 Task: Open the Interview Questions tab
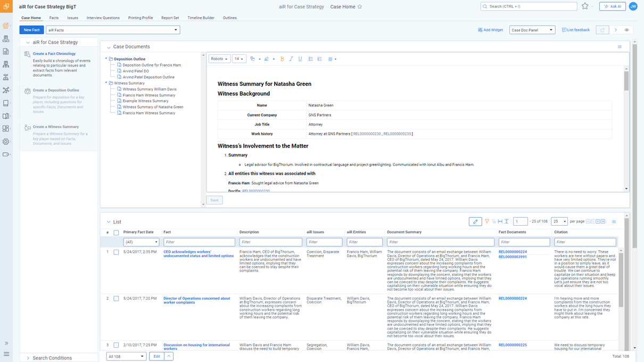tap(103, 18)
